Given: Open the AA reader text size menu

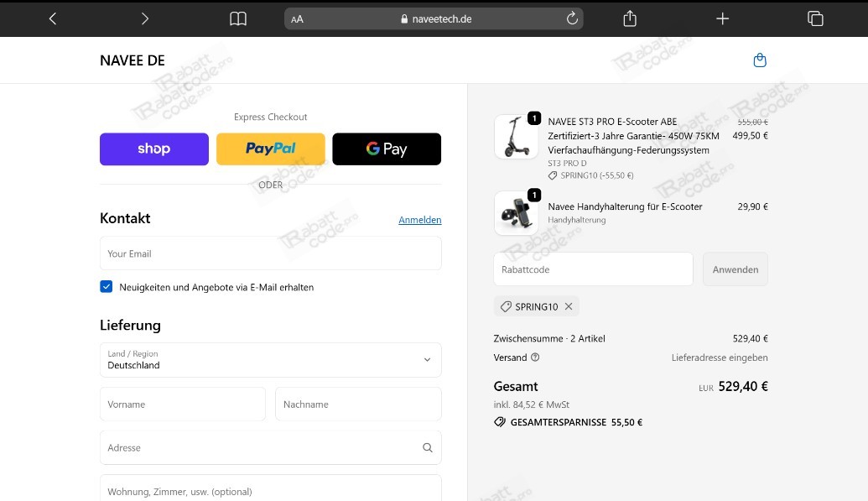Looking at the screenshot, I should [x=298, y=19].
